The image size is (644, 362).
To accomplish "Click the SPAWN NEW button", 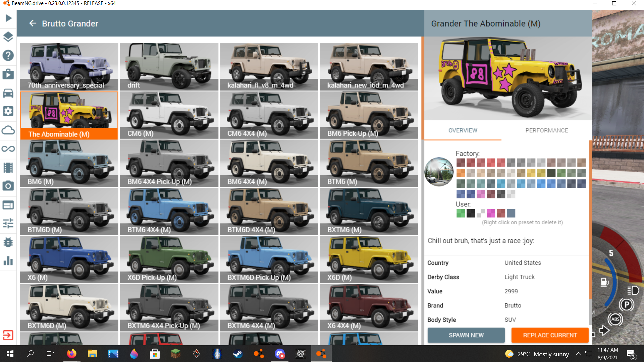I will coord(466,335).
